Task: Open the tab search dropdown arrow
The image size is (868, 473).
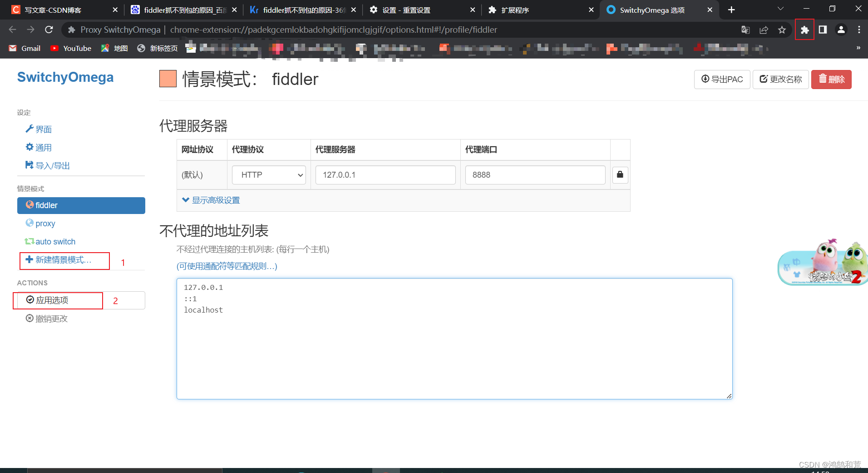Action: (x=780, y=9)
